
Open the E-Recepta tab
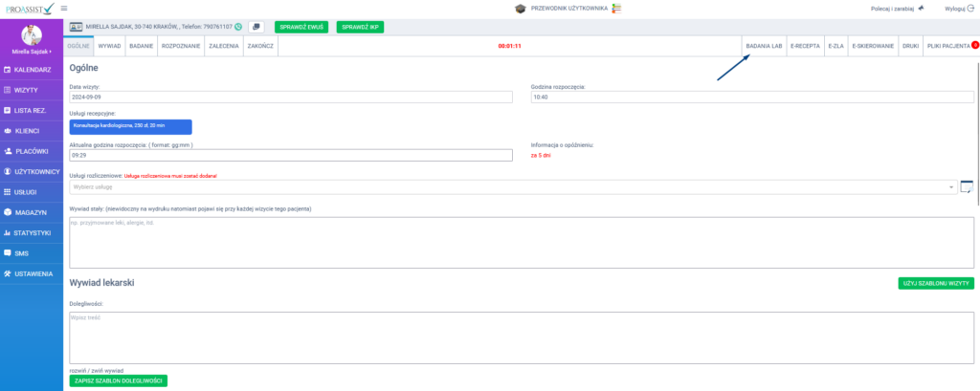point(805,45)
